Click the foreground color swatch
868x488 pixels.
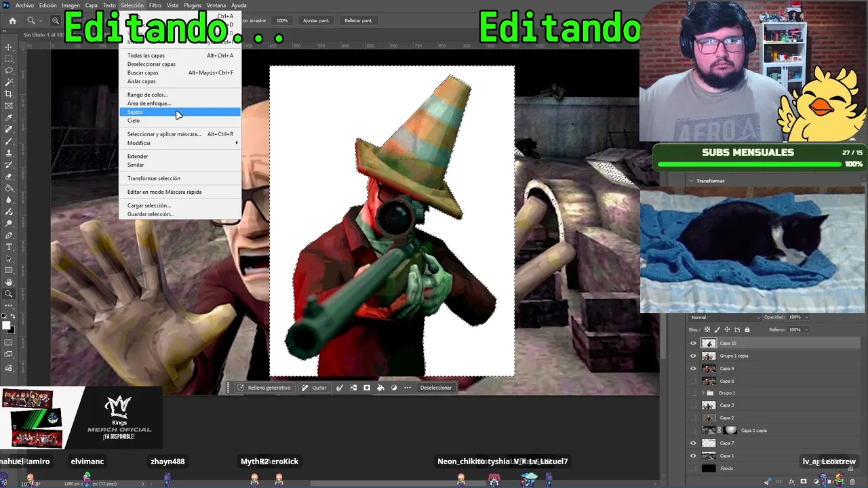[7, 326]
